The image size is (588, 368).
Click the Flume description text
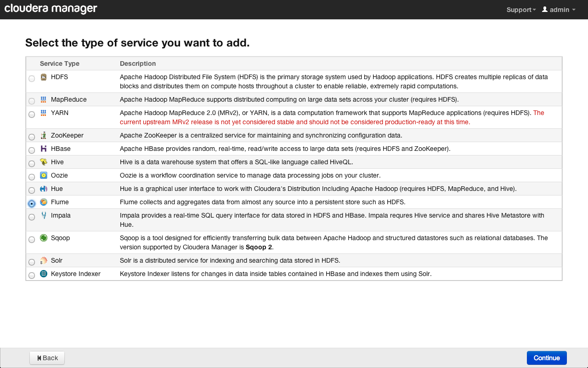[x=263, y=202]
